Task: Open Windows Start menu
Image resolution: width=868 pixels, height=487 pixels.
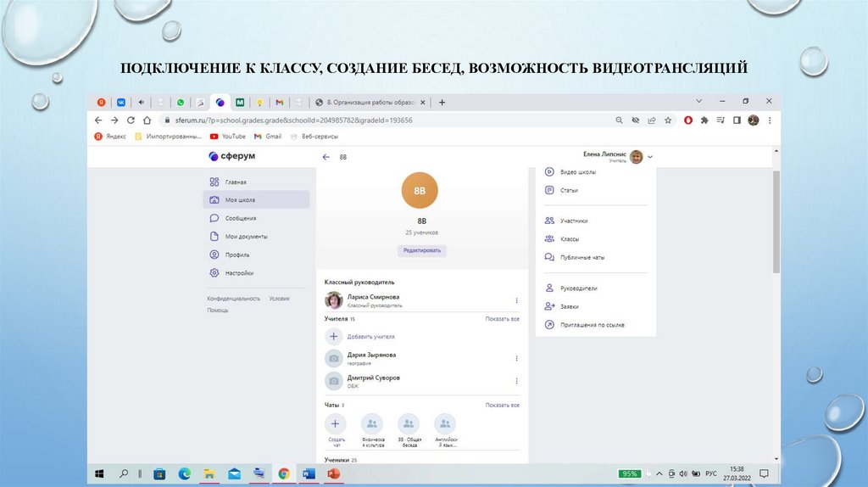Action: point(100,473)
